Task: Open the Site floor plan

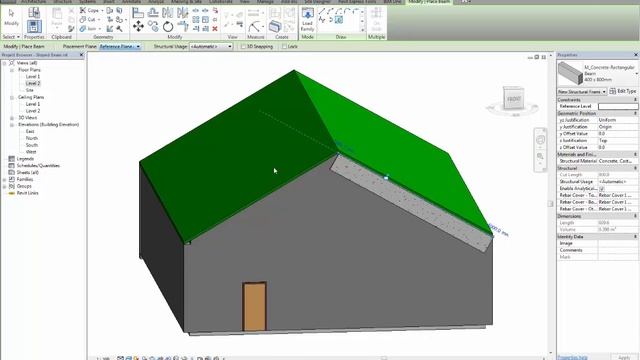Action: click(30, 90)
